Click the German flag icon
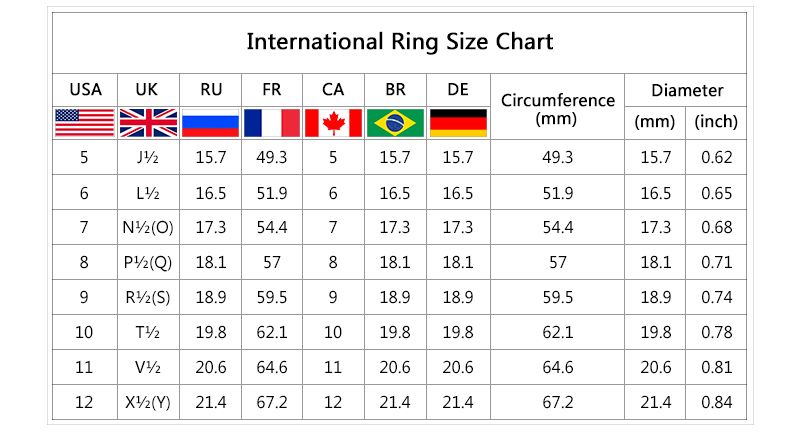Screen dimensions: 800x440 (x=458, y=122)
